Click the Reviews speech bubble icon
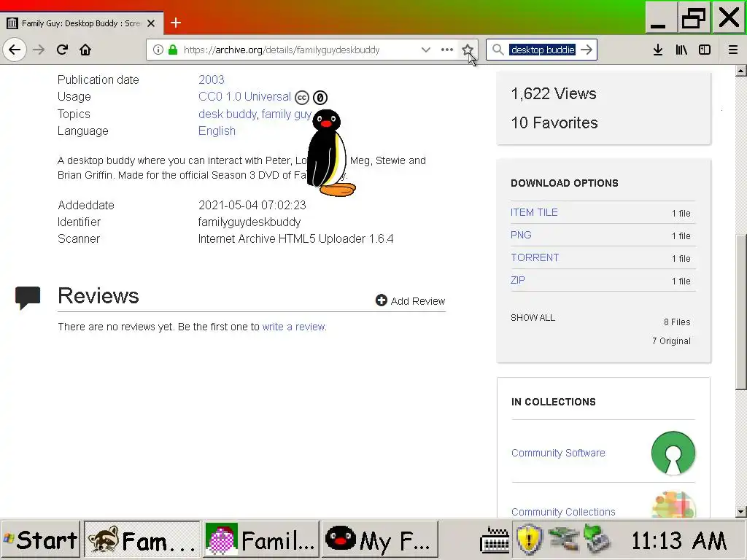This screenshot has width=747, height=560. click(x=28, y=297)
